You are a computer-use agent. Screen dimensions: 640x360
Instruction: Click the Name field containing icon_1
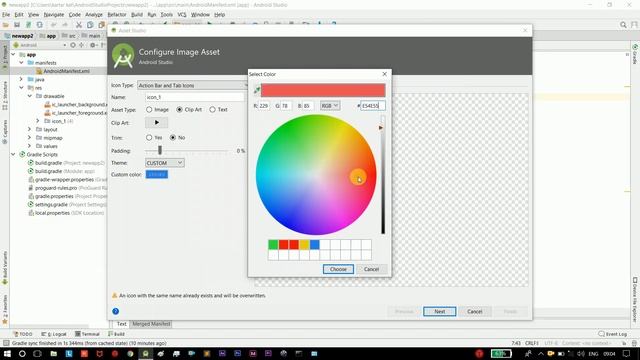point(195,97)
